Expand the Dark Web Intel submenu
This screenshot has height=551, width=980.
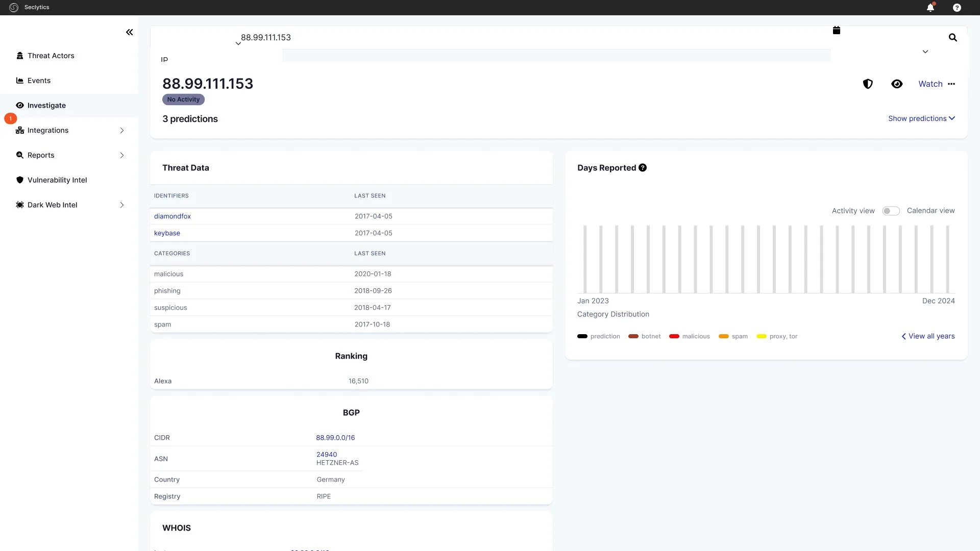point(121,205)
